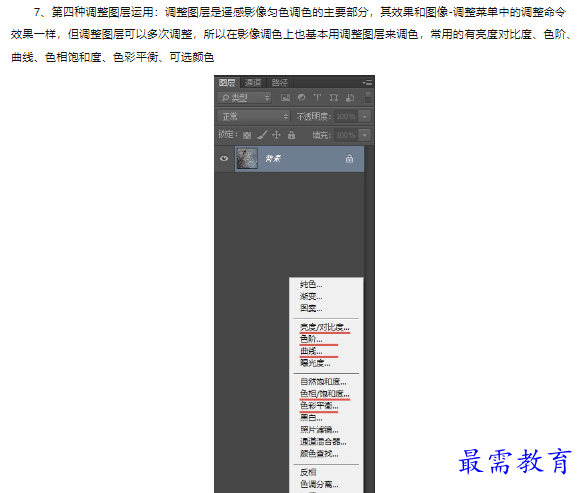Toggle lock all padlock icon
Viewport: 580px width, 493px height.
click(291, 135)
